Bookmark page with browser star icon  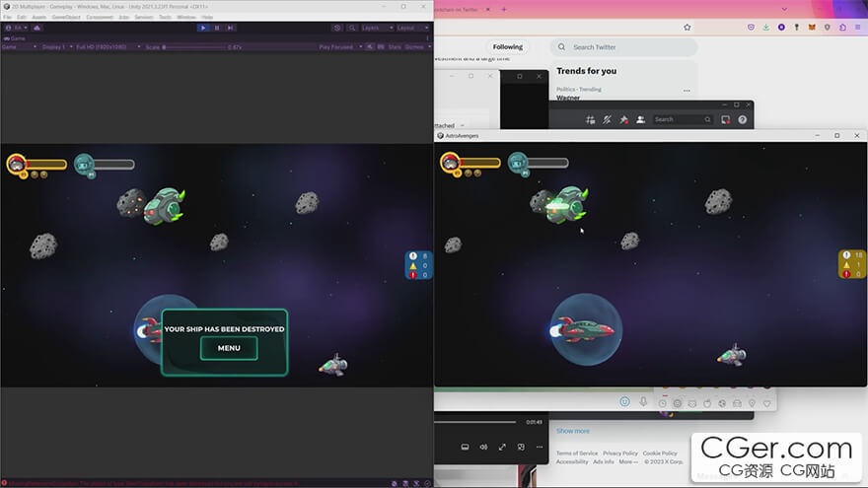coord(687,28)
